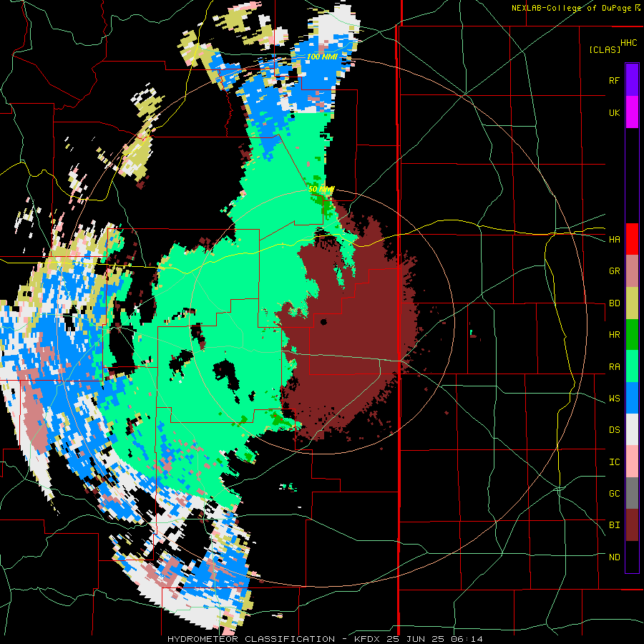Viewport: 644px width, 644px height.
Task: Click the HR legend label
Action: [x=614, y=335]
